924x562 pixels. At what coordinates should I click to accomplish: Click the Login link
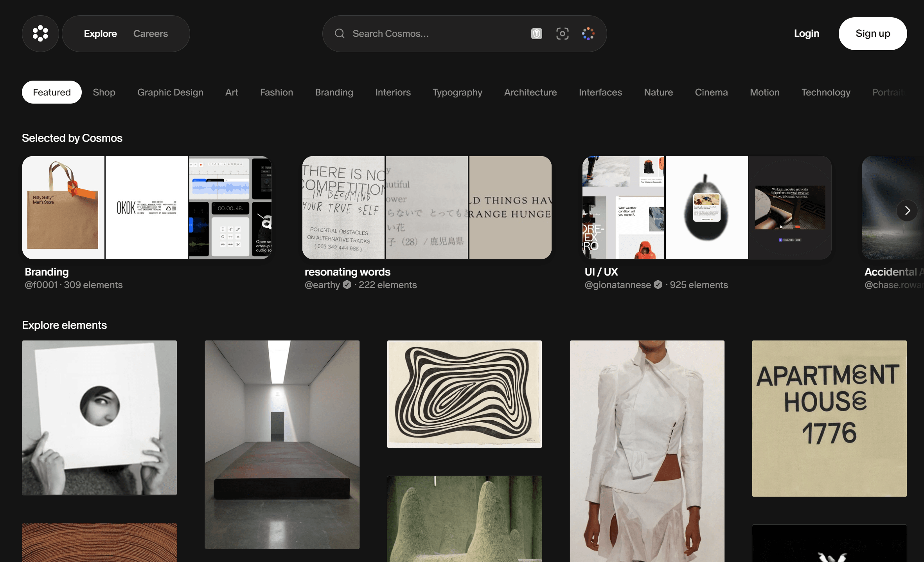(806, 34)
